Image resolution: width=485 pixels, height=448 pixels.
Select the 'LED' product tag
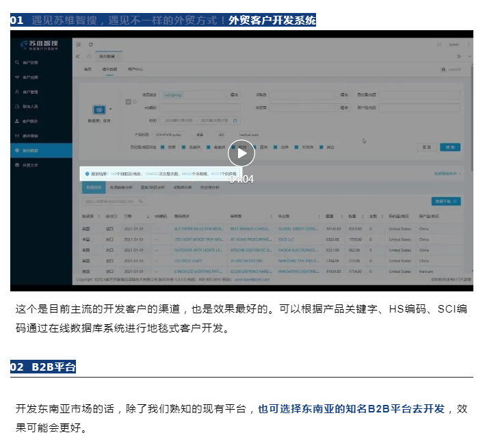point(221,135)
